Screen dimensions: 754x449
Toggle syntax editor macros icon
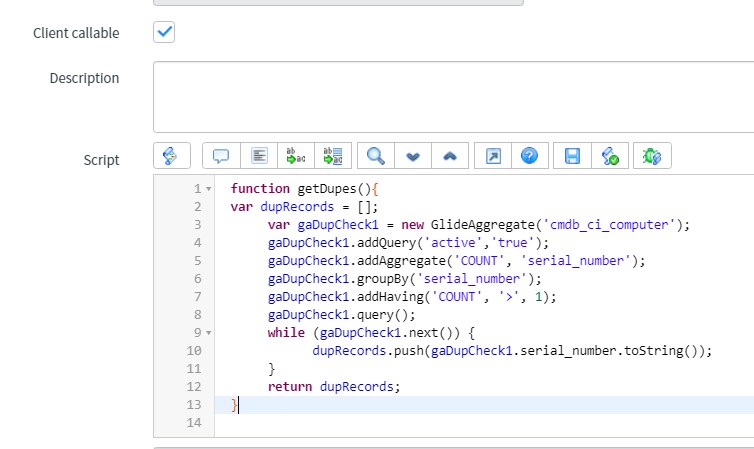172,156
